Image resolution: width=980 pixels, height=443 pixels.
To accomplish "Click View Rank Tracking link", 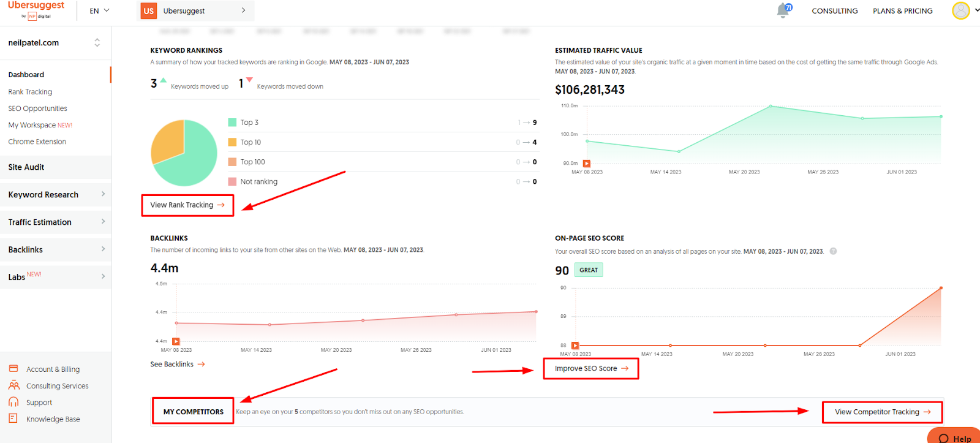I will [187, 205].
